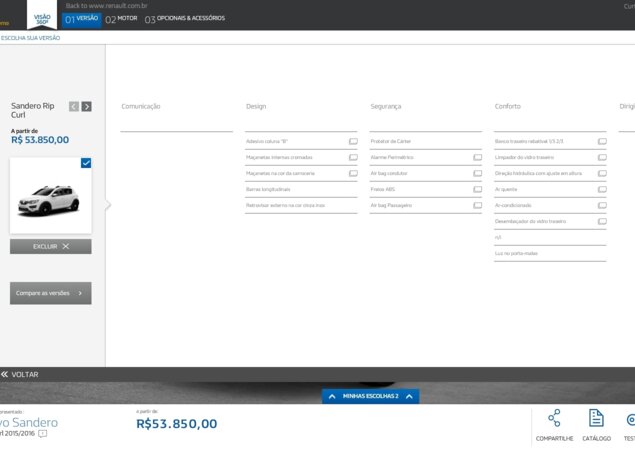Open the Catálogo document icon
Image resolution: width=635 pixels, height=450 pixels.
596,418
